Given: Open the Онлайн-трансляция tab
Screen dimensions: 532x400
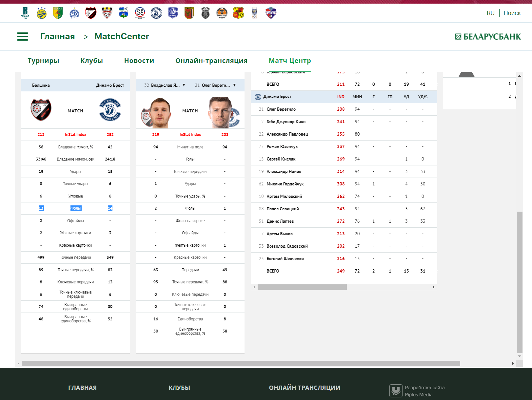Looking at the screenshot, I should pyautogui.click(x=211, y=61).
